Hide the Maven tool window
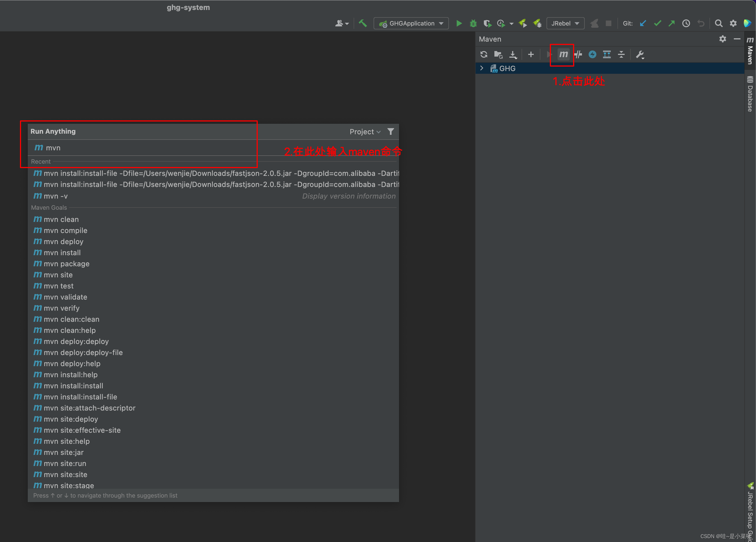This screenshot has height=542, width=756. point(737,39)
